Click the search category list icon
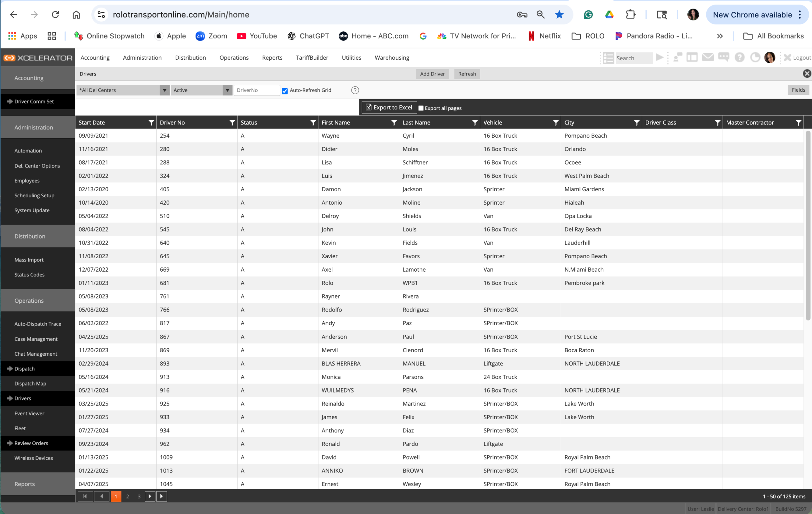Viewport: 812px width, 514px height. [x=608, y=58]
